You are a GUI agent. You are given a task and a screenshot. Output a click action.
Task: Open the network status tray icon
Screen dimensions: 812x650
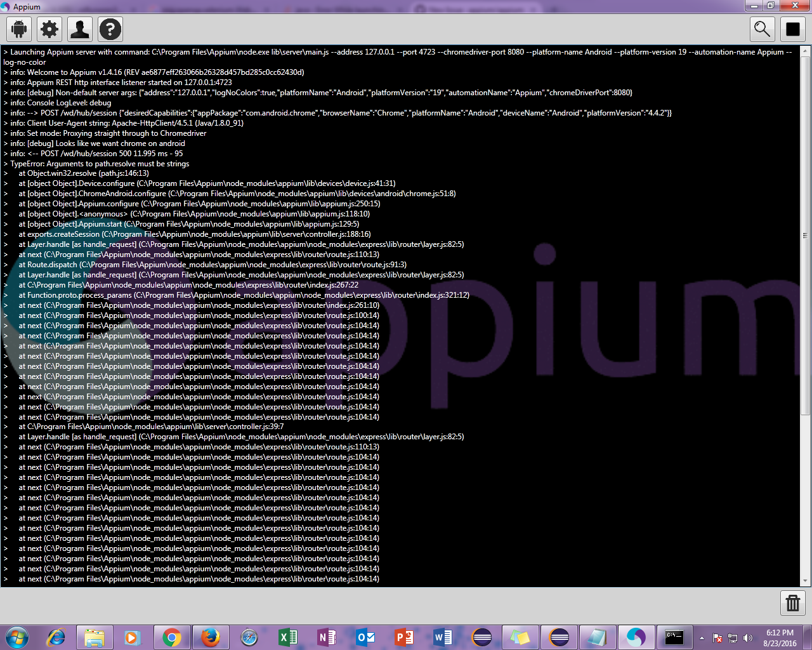point(733,638)
